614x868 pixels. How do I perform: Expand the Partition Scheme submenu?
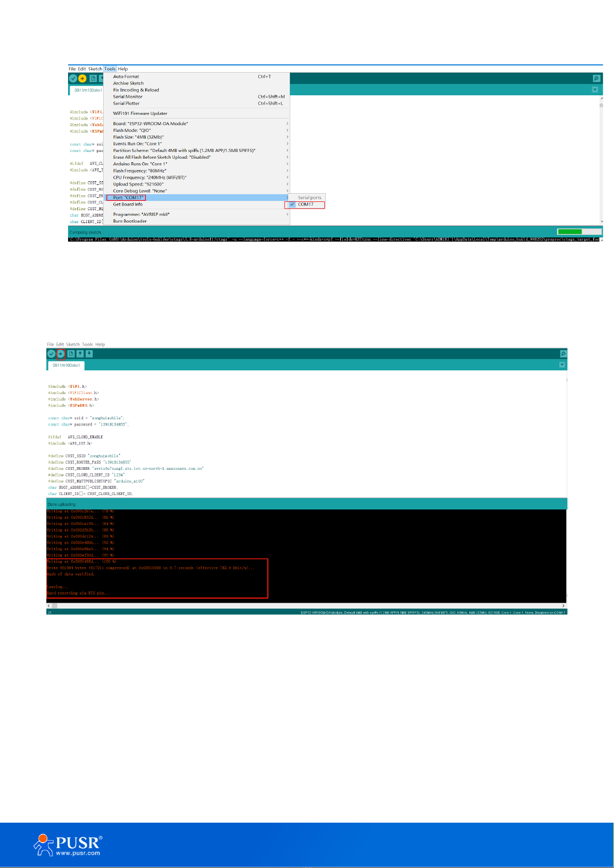[x=184, y=150]
